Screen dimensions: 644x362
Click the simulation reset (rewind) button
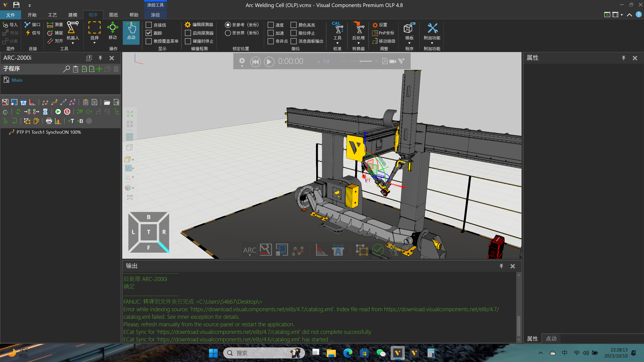[255, 62]
